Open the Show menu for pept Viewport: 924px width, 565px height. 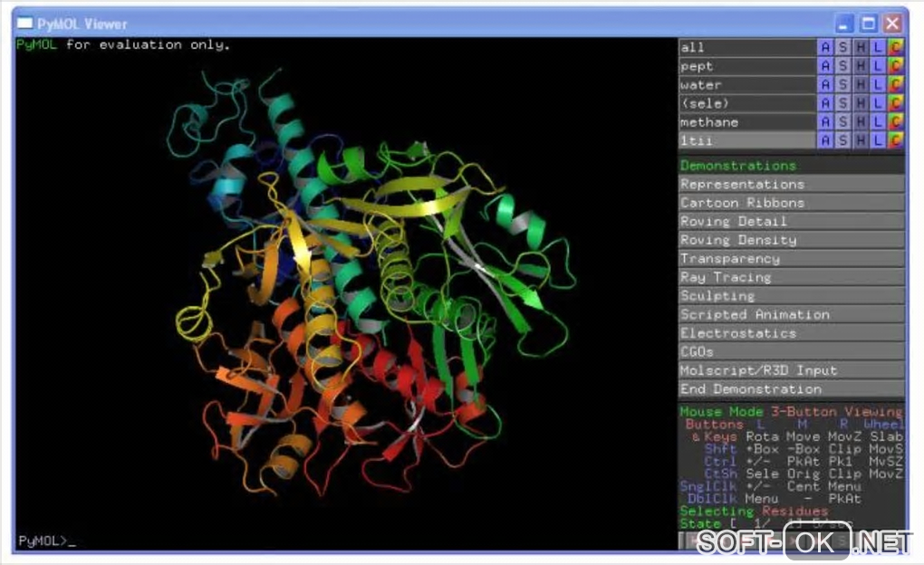tap(842, 66)
